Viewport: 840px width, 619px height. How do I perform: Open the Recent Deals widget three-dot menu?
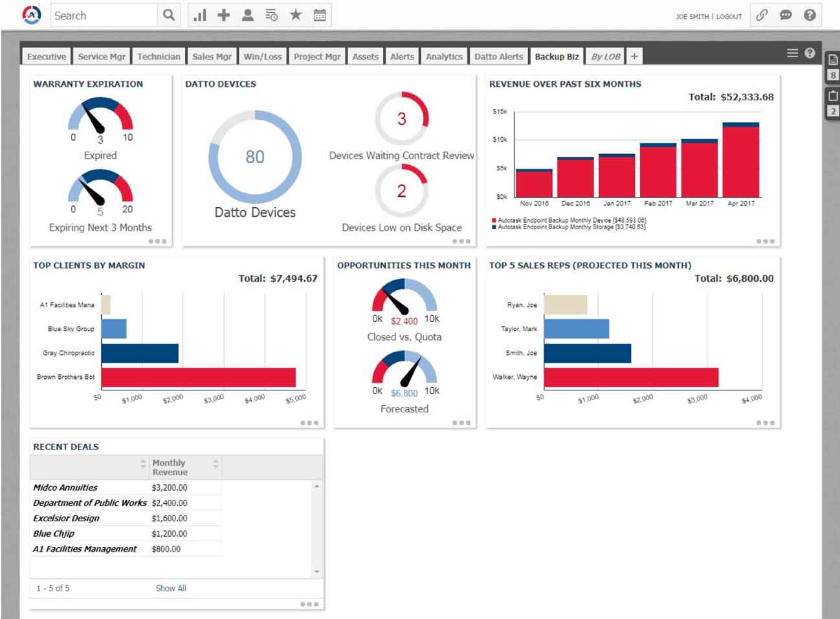click(309, 603)
